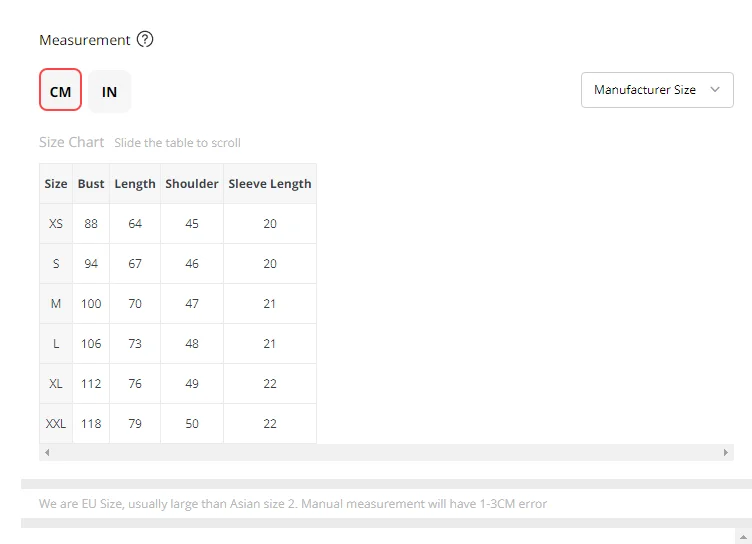Select the XXL size row cell

click(56, 424)
